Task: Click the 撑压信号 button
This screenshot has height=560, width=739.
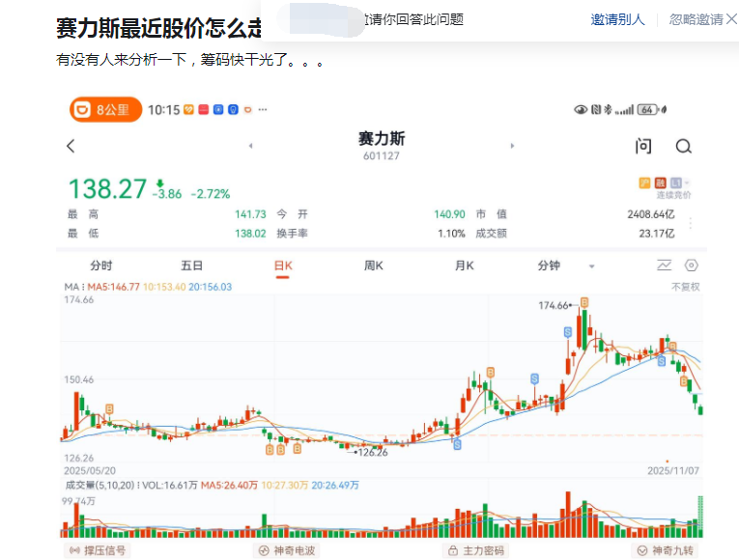Action: [98, 550]
